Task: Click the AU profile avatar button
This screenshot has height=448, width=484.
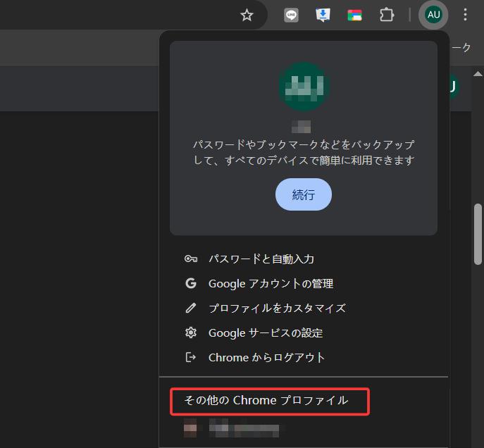Action: tap(433, 15)
